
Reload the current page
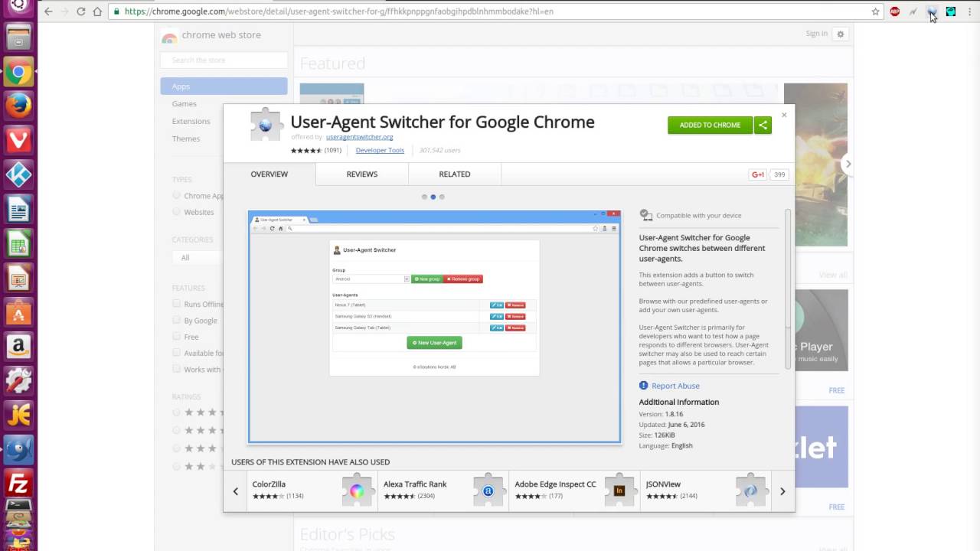[80, 11]
